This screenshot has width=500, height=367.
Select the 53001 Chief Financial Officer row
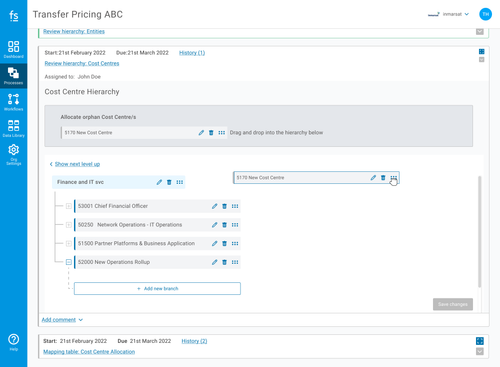pyautogui.click(x=157, y=206)
